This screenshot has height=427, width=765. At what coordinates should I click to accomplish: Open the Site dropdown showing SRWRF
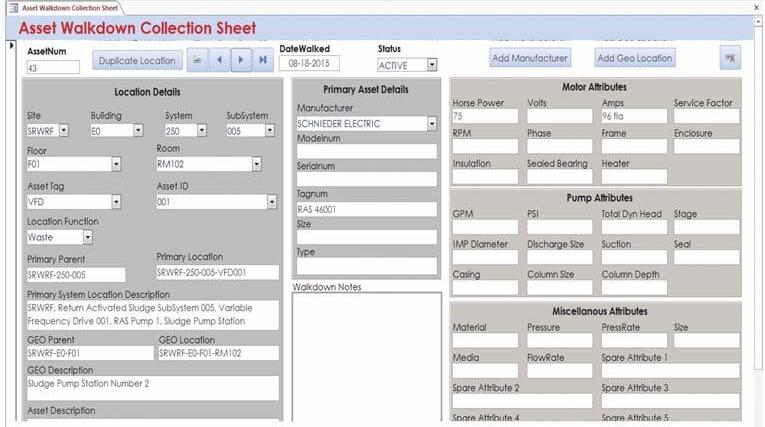[x=64, y=130]
